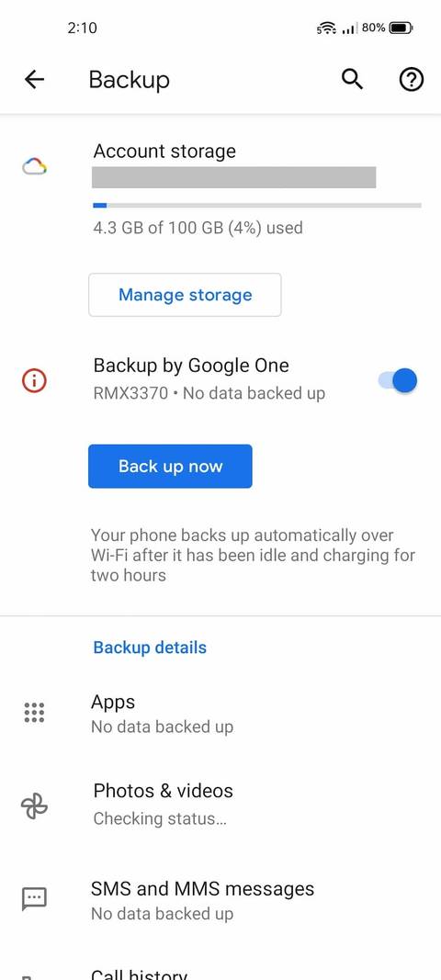Tap the back arrow icon
The image size is (441, 980).
coord(34,79)
